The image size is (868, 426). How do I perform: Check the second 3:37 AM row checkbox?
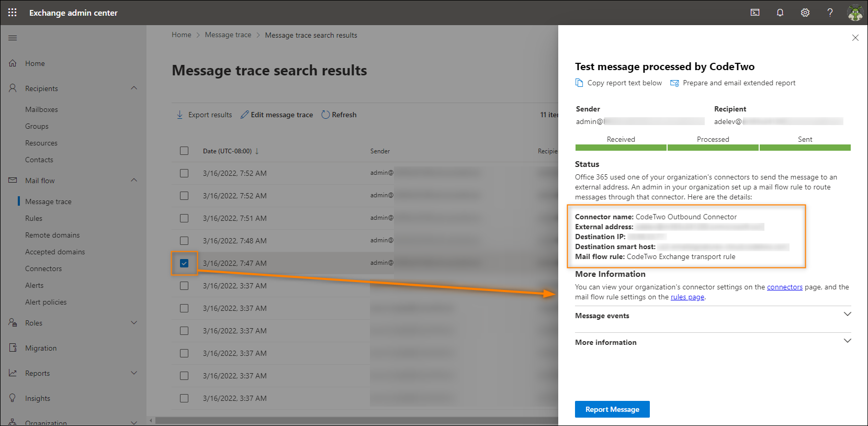(x=184, y=308)
